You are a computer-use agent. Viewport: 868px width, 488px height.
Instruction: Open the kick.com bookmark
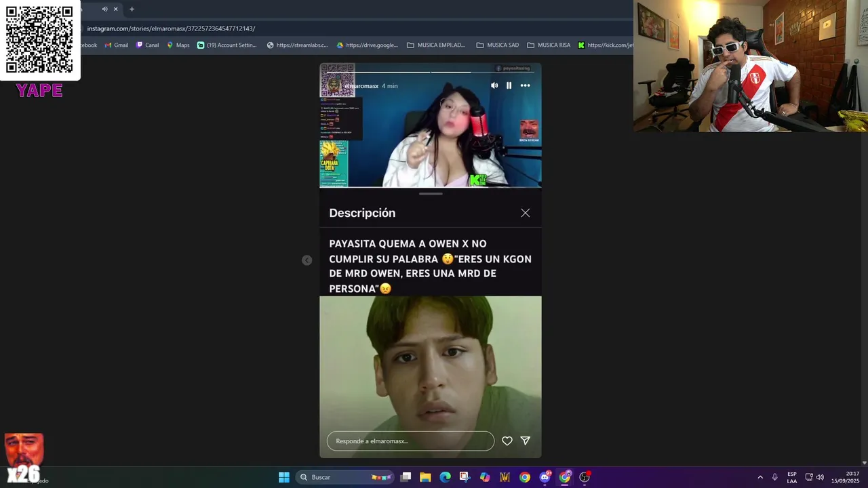point(606,45)
